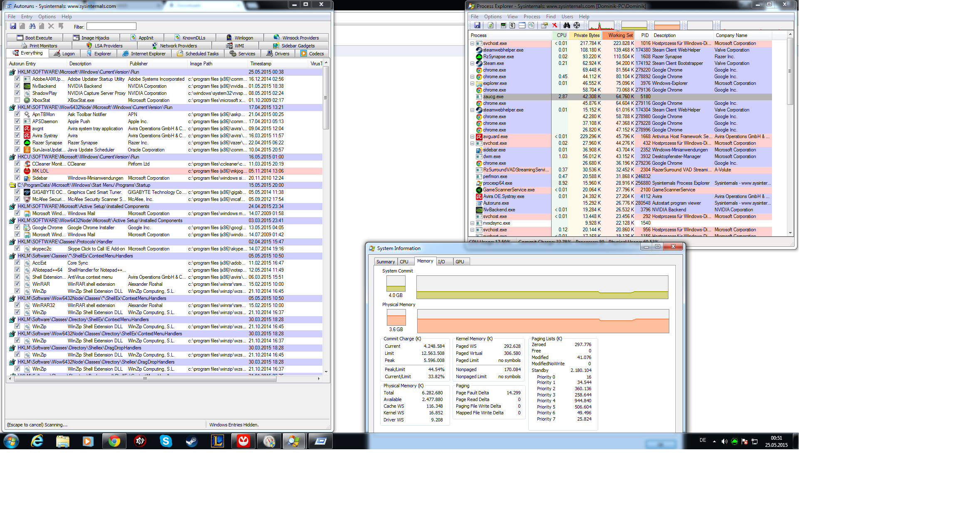Disable the MK LOL autorun entry
The height and width of the screenshot is (530, 980).
pyautogui.click(x=17, y=171)
